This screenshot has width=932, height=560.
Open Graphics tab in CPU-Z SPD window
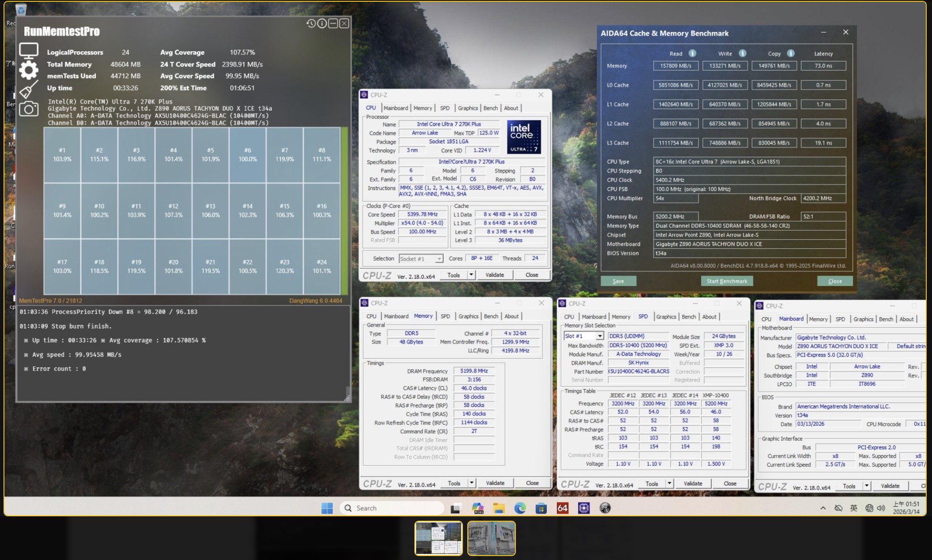[x=666, y=317]
